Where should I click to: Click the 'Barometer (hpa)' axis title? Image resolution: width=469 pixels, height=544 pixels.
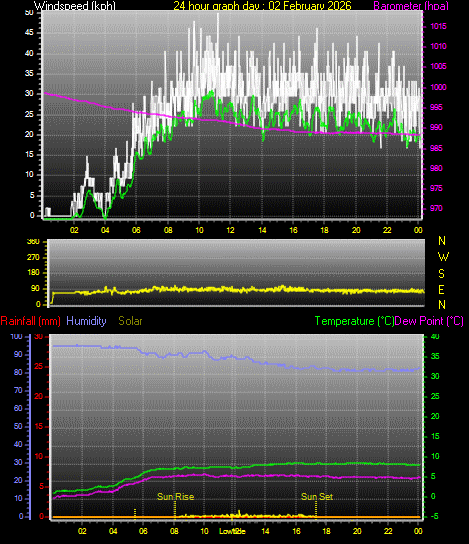pos(411,6)
